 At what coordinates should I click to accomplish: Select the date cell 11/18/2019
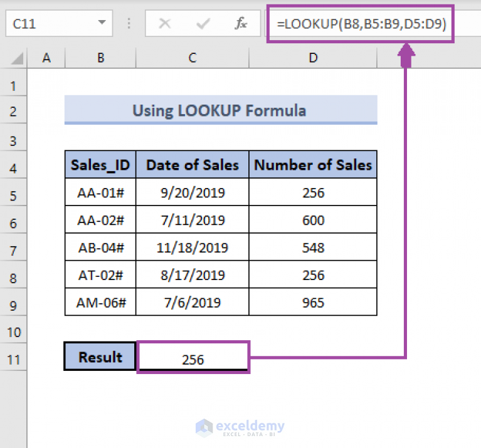193,247
